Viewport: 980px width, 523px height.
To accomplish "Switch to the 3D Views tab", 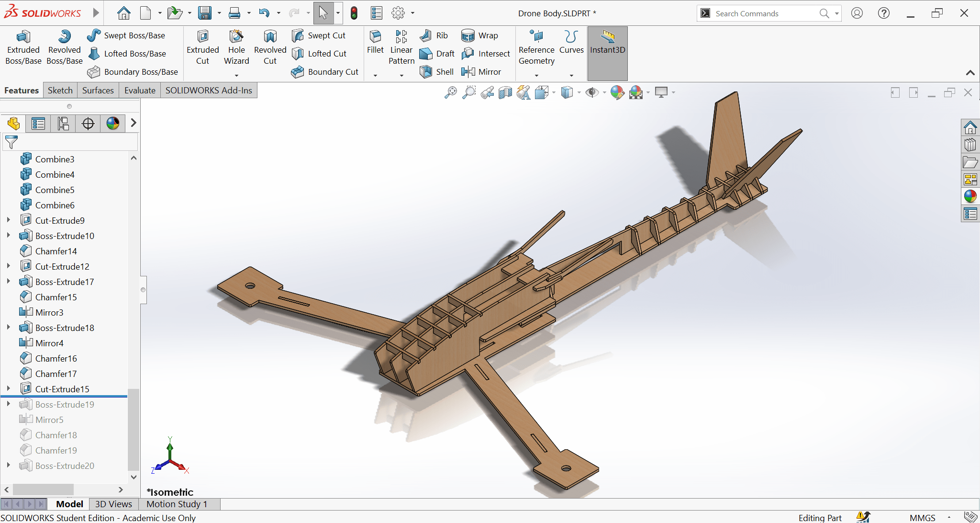I will pyautogui.click(x=113, y=504).
